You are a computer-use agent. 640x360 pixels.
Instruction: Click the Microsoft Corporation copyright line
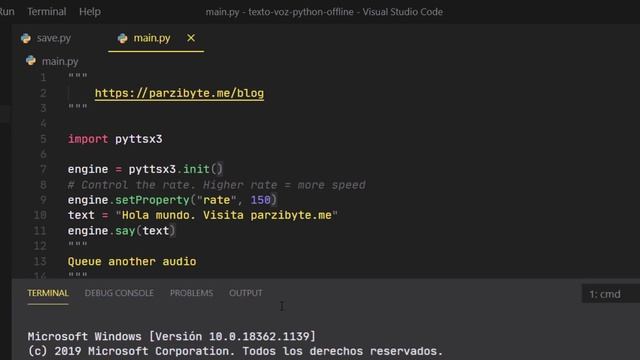tap(235, 351)
